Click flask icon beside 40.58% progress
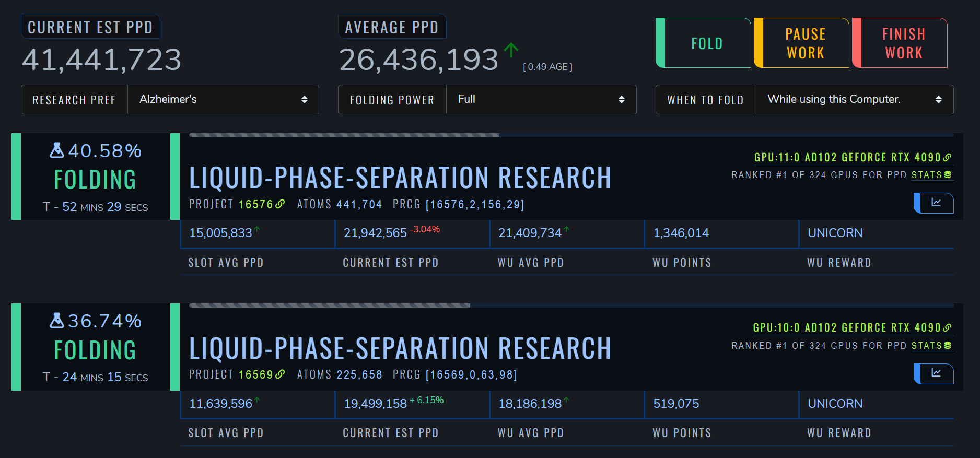The image size is (980, 458). click(57, 150)
